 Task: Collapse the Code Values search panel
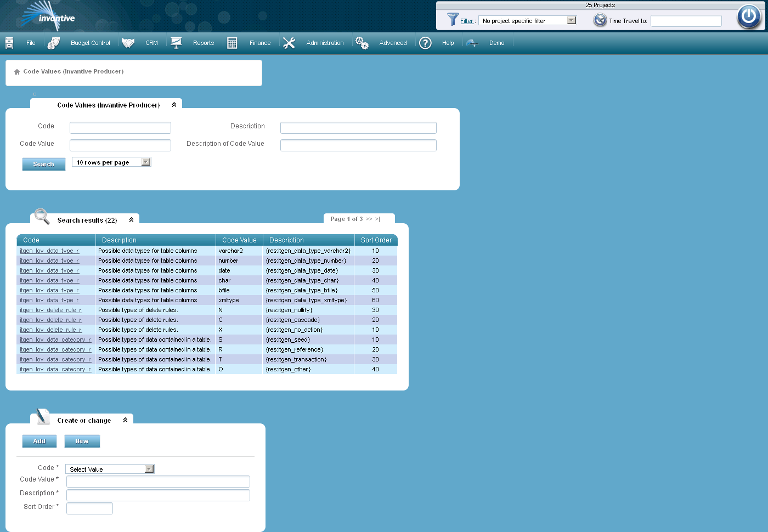click(x=174, y=104)
